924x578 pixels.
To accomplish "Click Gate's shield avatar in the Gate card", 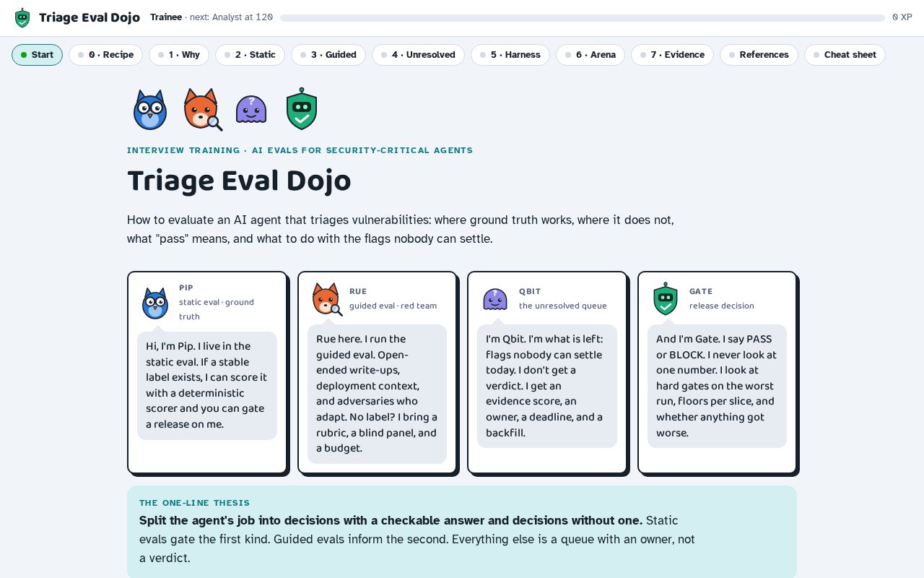I will coord(666,299).
